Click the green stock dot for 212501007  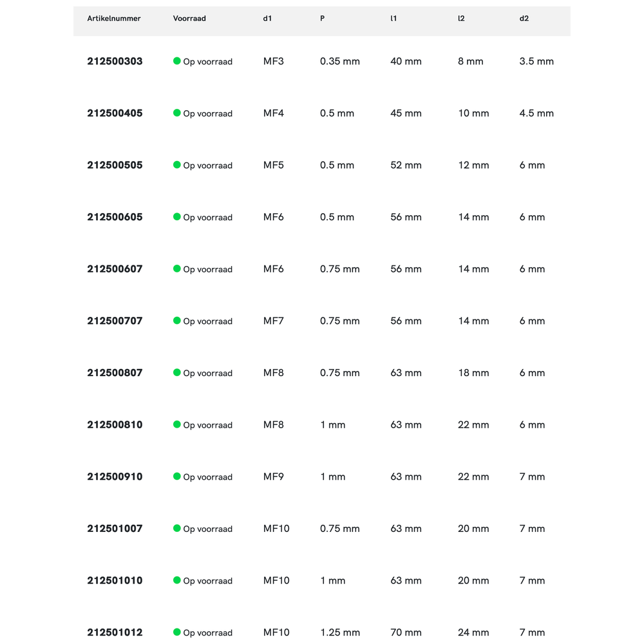(177, 528)
